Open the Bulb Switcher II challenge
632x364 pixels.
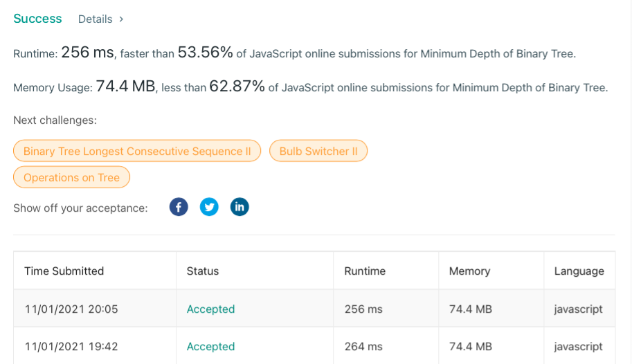point(318,151)
